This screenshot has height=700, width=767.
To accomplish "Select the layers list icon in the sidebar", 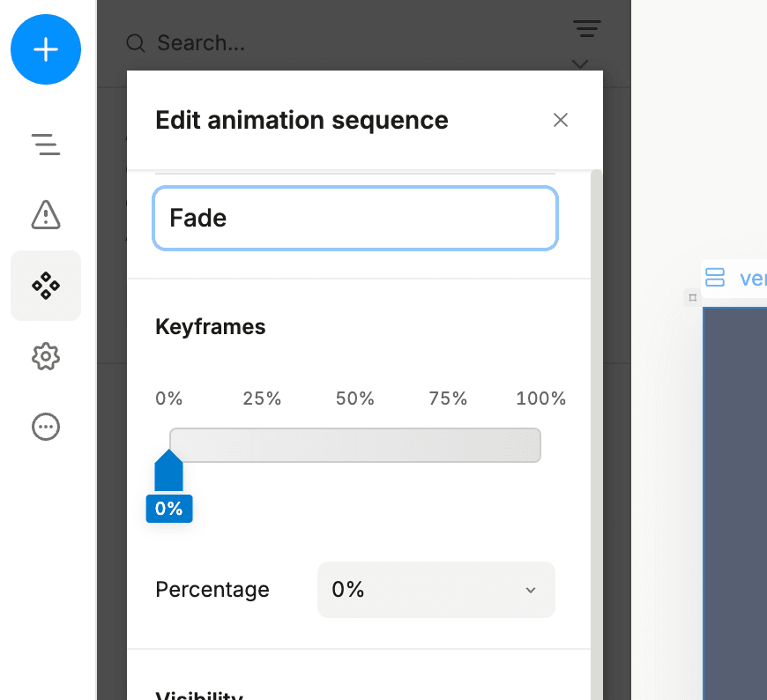I will (45, 145).
